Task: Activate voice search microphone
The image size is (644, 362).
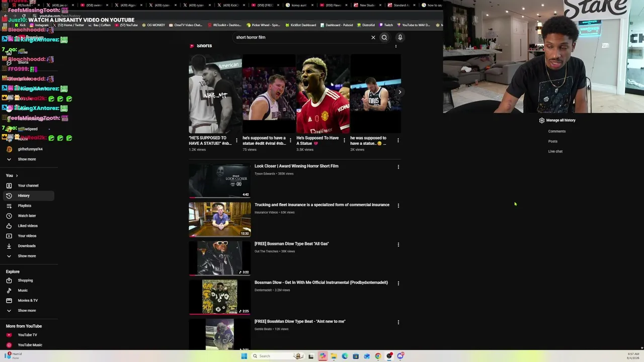Action: click(x=400, y=37)
